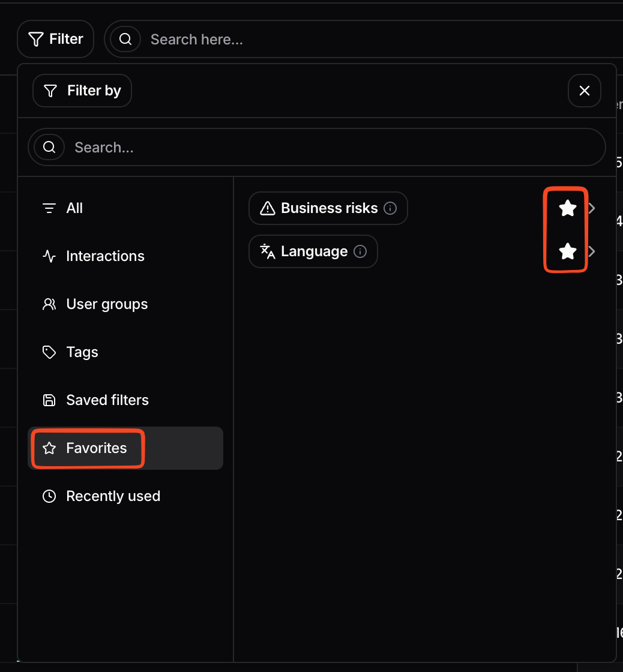Click the funnel icon in top Filter button
The height and width of the screenshot is (672, 623).
(x=36, y=40)
